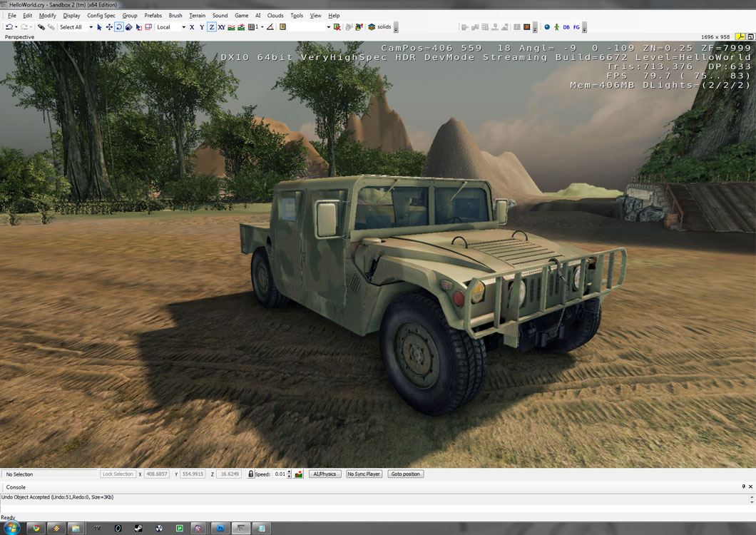Open the Terrain menu
Screen dimensions: 756x535
click(x=197, y=16)
